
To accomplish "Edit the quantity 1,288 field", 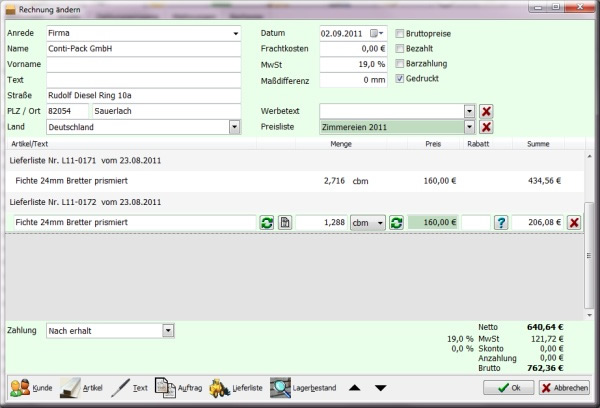I will coord(321,222).
